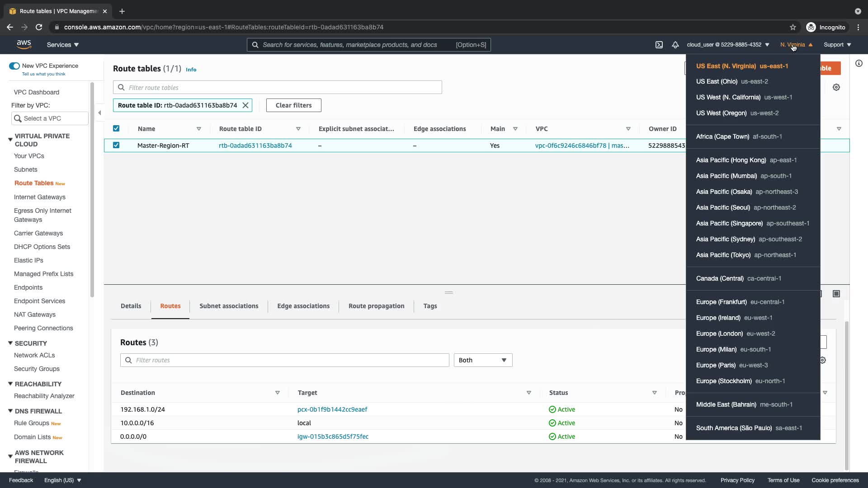Click the notifications bell icon
This screenshot has width=868, height=488.
(x=675, y=45)
